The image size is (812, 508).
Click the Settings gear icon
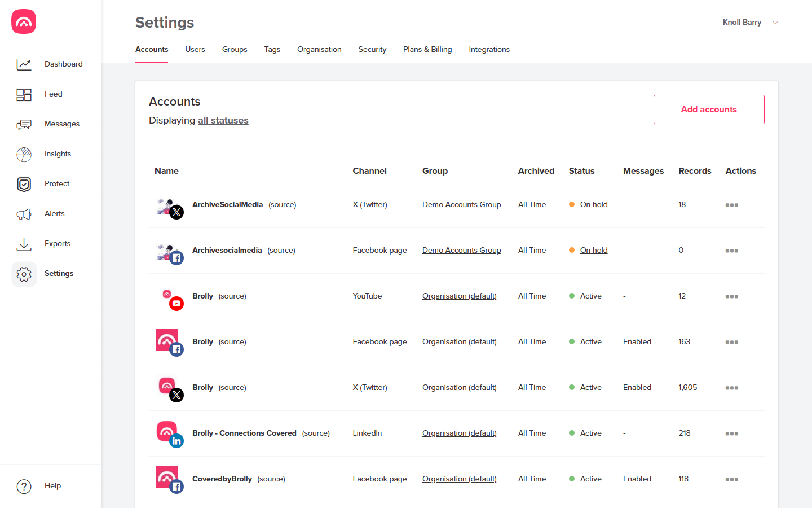click(24, 274)
